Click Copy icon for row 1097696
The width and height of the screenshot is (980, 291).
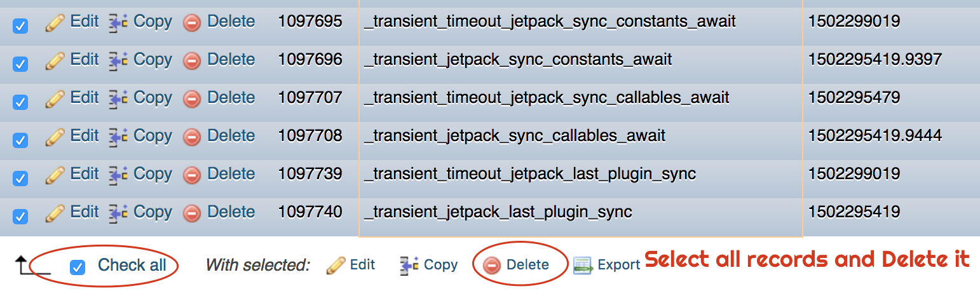(x=118, y=61)
